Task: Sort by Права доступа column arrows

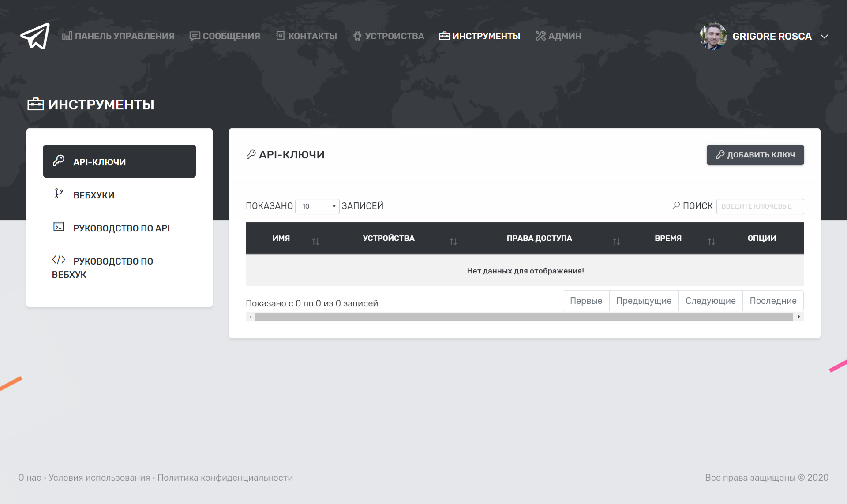Action: [x=616, y=241]
